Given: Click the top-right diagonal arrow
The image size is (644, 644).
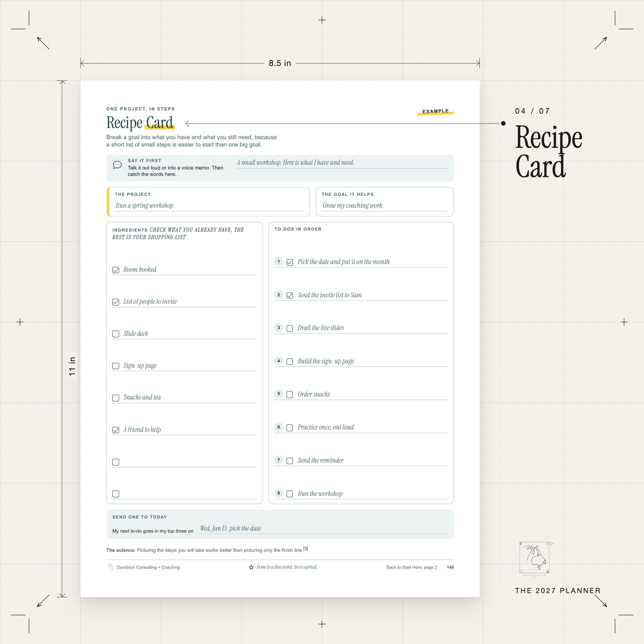Looking at the screenshot, I should [601, 43].
